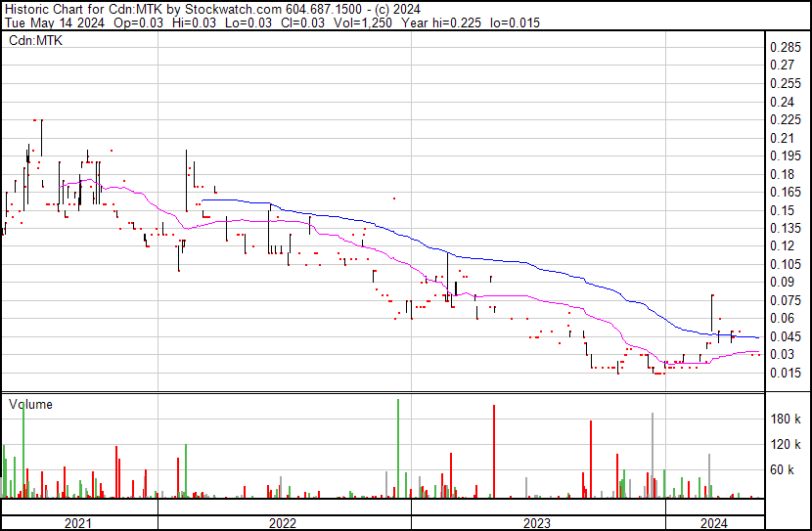The height and width of the screenshot is (531, 812).
Task: Click the 2024 price spike bar reaching 0.08
Action: coord(712,313)
